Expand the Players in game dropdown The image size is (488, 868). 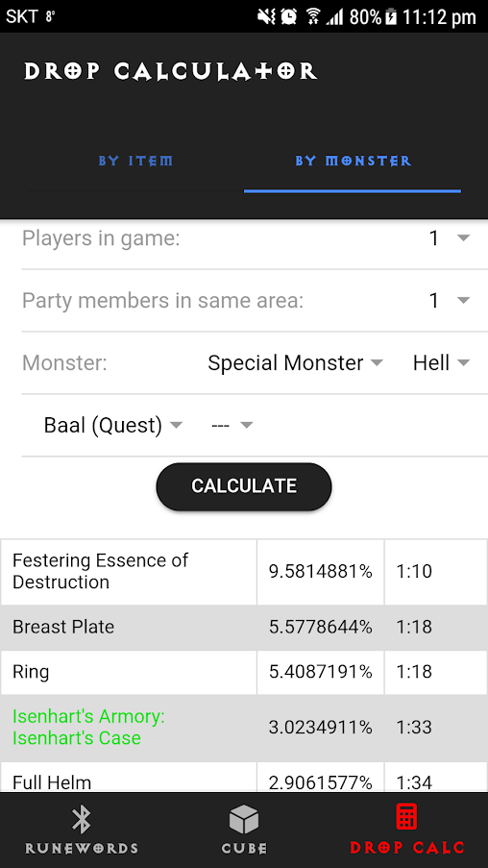[x=450, y=238]
